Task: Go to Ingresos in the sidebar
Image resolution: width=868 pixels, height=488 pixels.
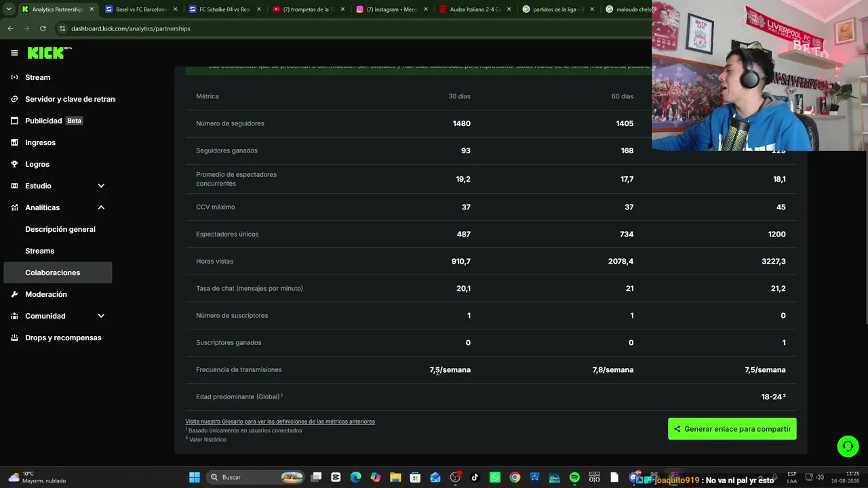Action: [58, 142]
